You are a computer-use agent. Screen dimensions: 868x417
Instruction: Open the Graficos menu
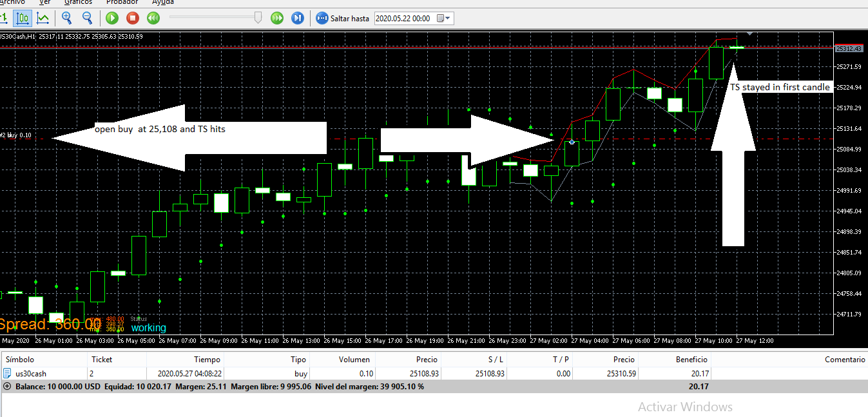pos(78,2)
